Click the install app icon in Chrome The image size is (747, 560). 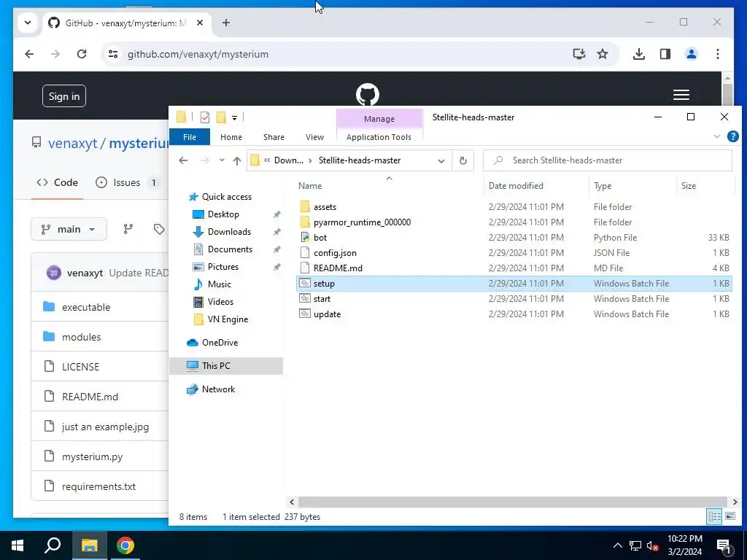[578, 54]
